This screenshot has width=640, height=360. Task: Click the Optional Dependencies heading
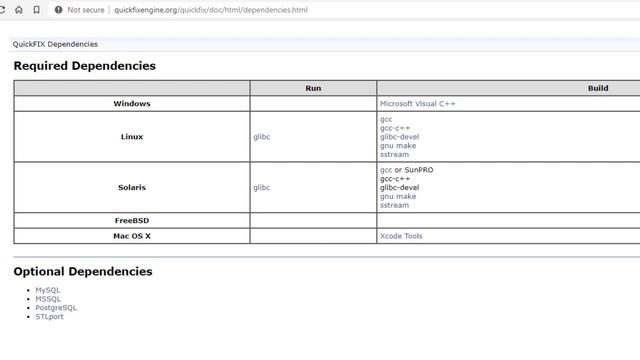pyautogui.click(x=83, y=271)
